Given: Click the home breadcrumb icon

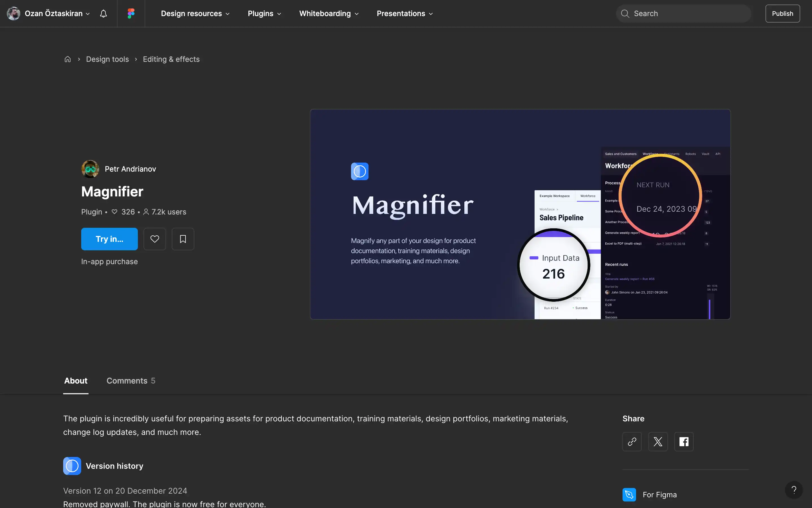Looking at the screenshot, I should (68, 59).
